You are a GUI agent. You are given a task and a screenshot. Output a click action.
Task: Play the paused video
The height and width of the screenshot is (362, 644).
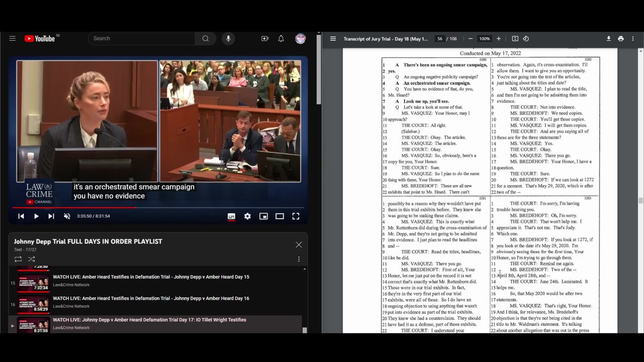pos(36,216)
